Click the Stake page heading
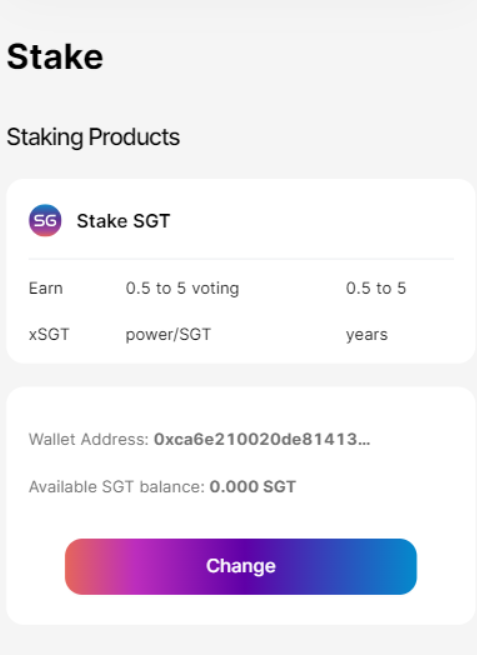The height and width of the screenshot is (655, 477). click(55, 57)
